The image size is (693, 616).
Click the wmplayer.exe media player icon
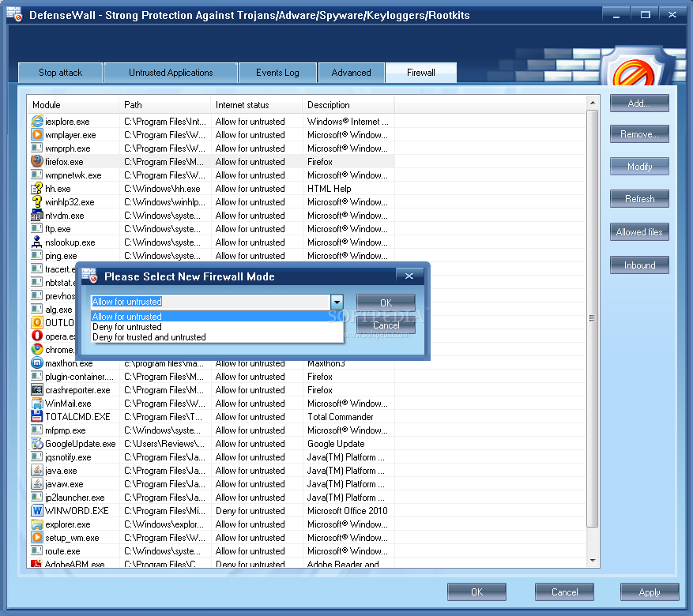point(37,134)
